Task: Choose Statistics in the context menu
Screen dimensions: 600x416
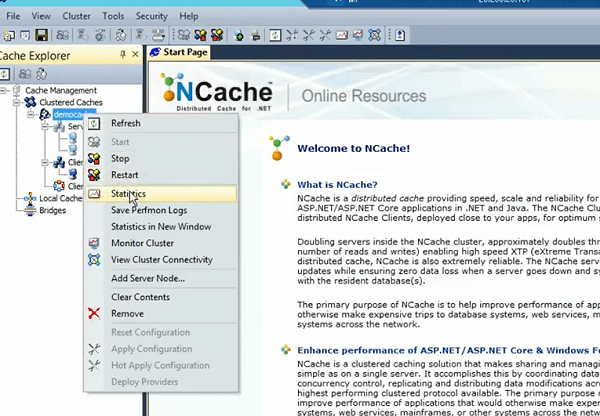Action: [x=161, y=194]
